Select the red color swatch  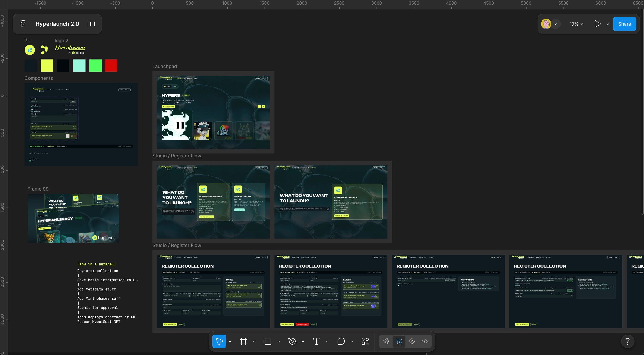111,65
